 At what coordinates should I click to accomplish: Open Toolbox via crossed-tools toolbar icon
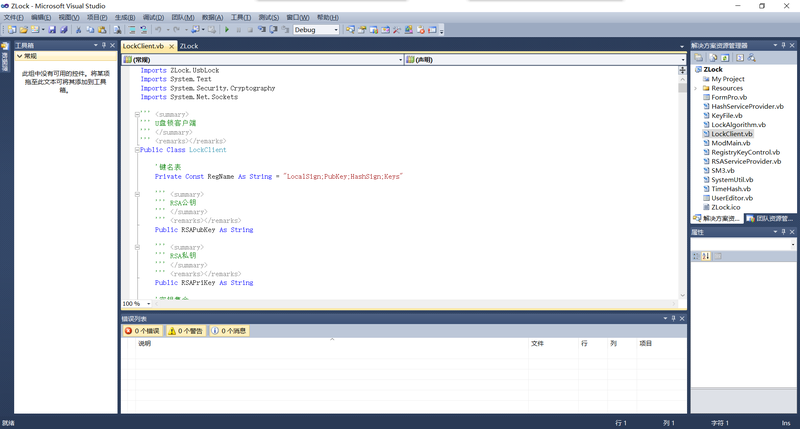[x=396, y=30]
